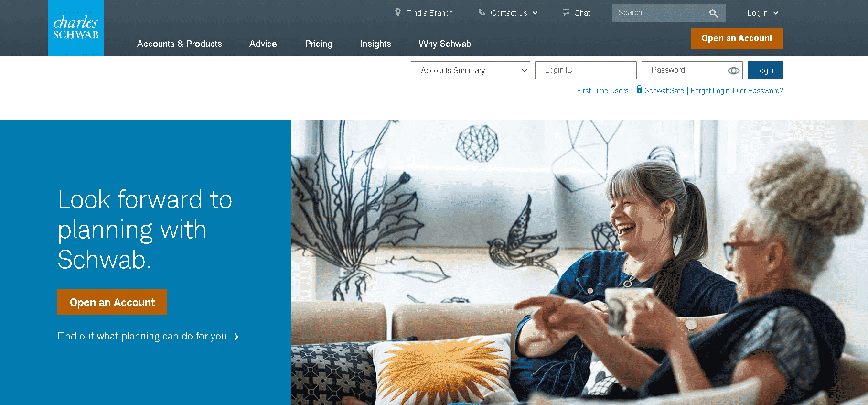Click the Contact Us phone icon

tap(482, 12)
